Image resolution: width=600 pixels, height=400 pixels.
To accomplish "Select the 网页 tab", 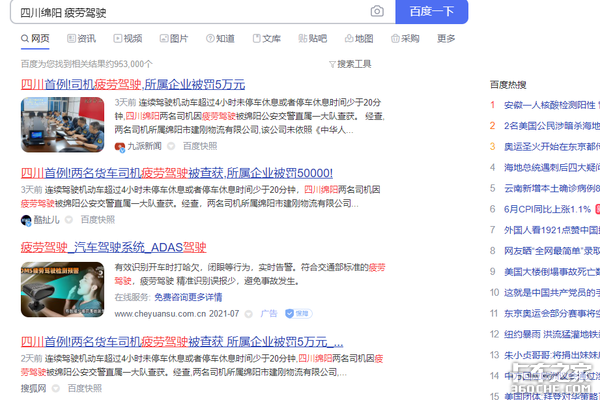I will (x=35, y=38).
